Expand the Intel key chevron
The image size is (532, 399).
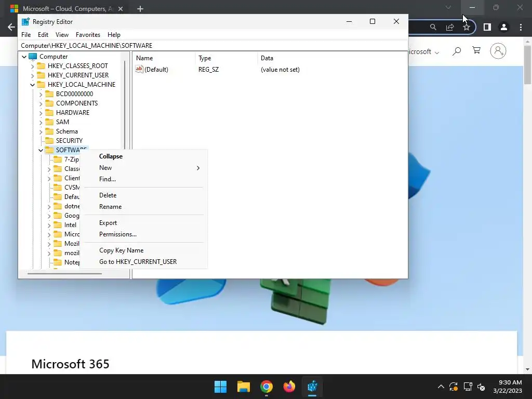pyautogui.click(x=49, y=225)
